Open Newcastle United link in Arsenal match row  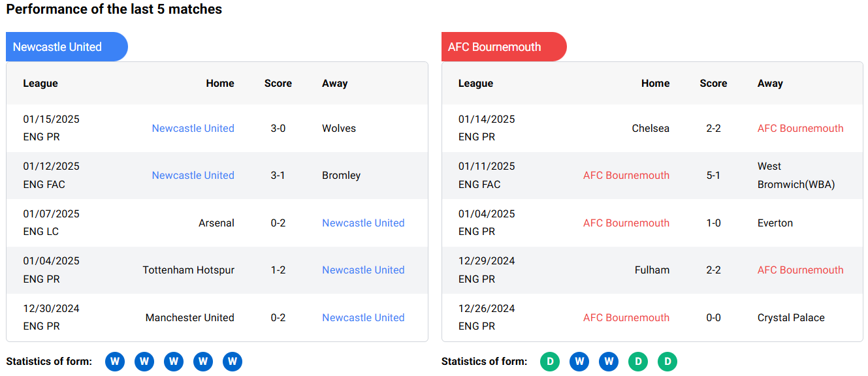click(x=363, y=223)
